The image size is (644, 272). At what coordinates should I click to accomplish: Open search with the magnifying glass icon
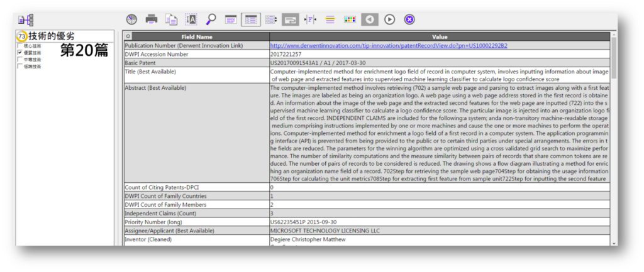(211, 19)
